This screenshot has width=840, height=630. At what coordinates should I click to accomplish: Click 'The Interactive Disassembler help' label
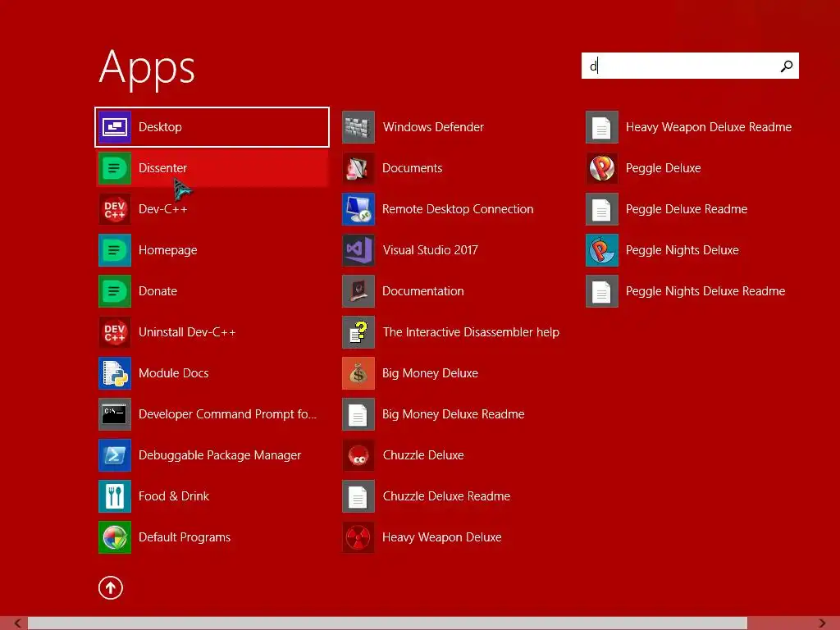click(471, 332)
